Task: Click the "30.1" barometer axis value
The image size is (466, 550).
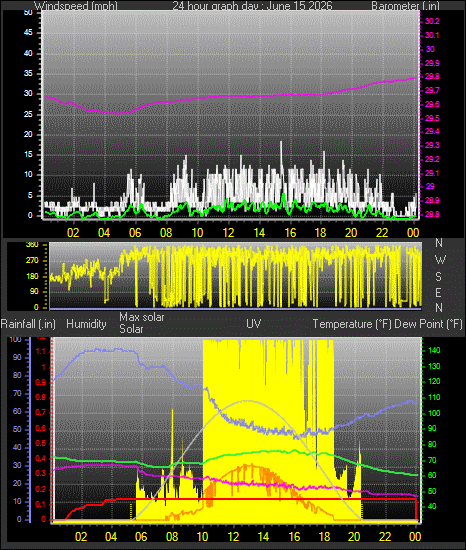Action: [x=432, y=35]
